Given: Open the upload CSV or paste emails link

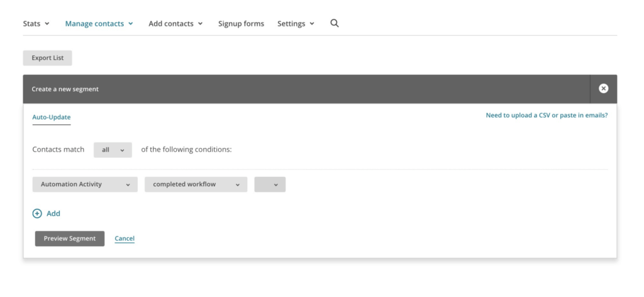Looking at the screenshot, I should [x=547, y=116].
